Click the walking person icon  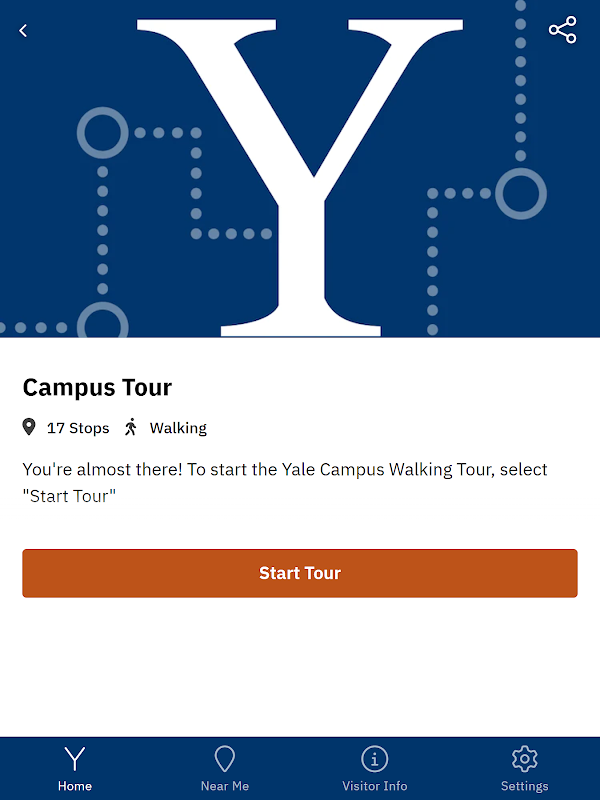pos(131,428)
